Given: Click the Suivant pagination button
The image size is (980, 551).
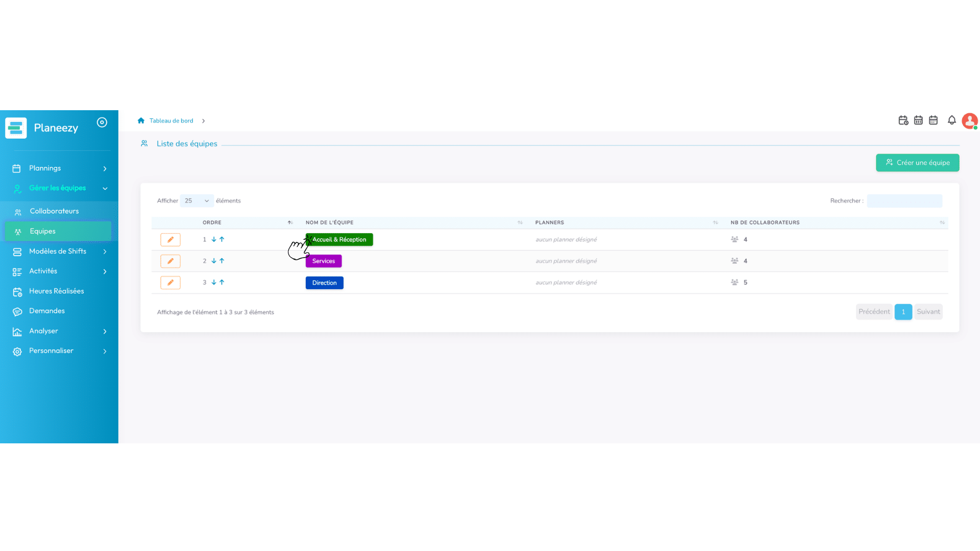Looking at the screenshot, I should coord(928,312).
